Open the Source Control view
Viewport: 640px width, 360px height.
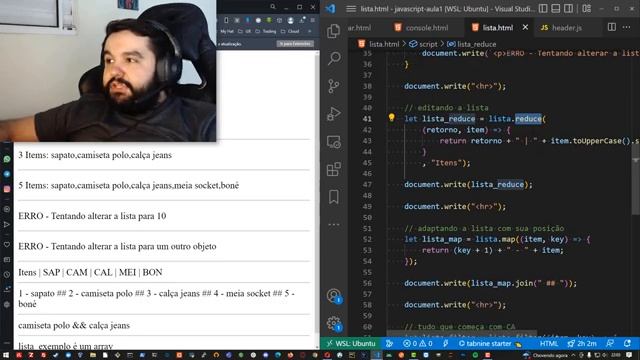[x=333, y=86]
